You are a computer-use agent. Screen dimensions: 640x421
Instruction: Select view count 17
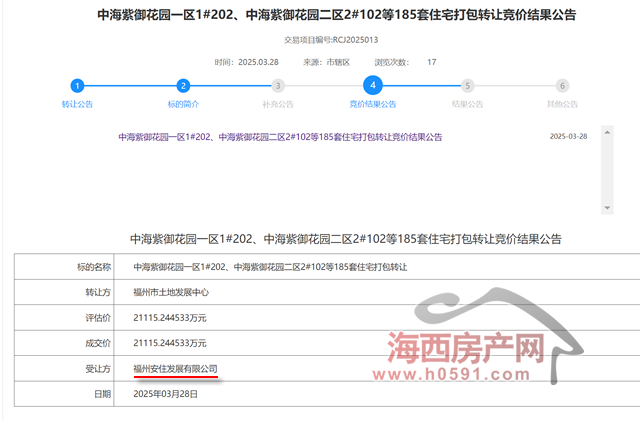431,62
